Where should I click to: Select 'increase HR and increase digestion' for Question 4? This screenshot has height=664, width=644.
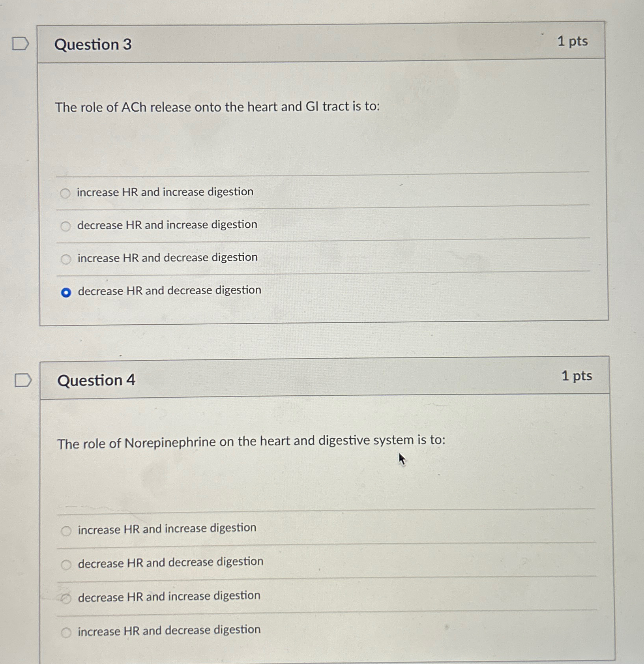(67, 530)
